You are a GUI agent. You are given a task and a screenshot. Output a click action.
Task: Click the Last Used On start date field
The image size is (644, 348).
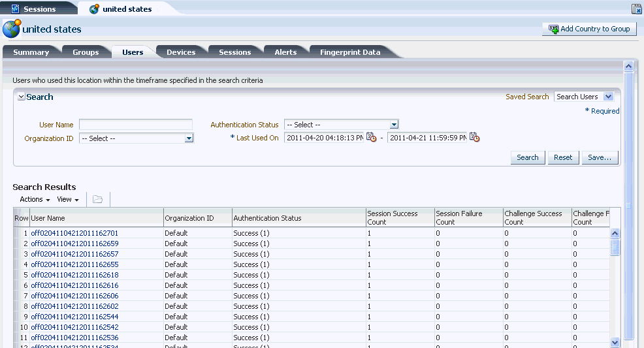tap(324, 138)
